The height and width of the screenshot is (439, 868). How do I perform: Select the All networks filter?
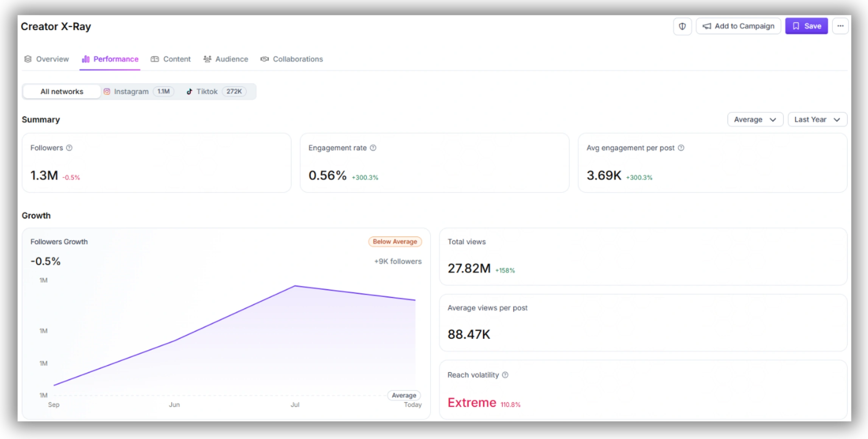coord(62,92)
